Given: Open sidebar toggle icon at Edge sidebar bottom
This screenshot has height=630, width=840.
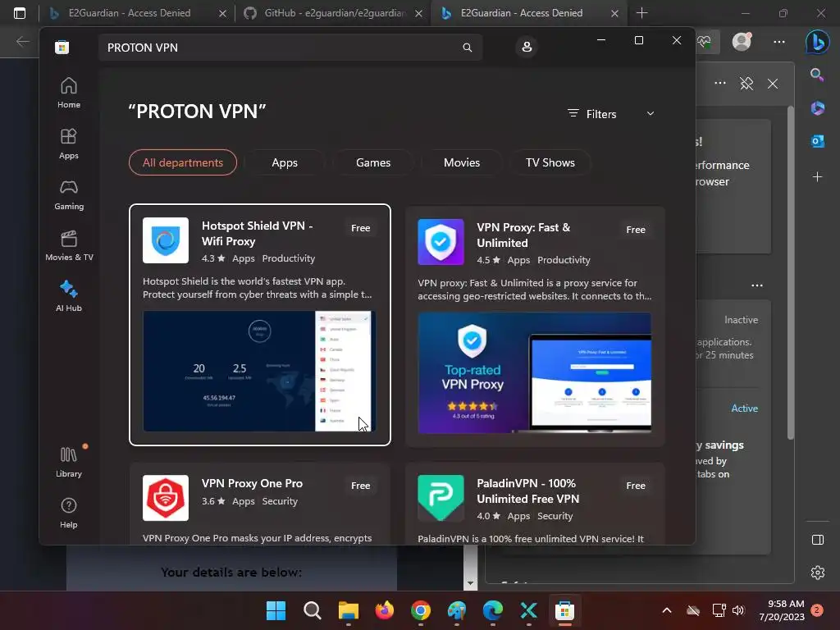Looking at the screenshot, I should click(x=818, y=540).
